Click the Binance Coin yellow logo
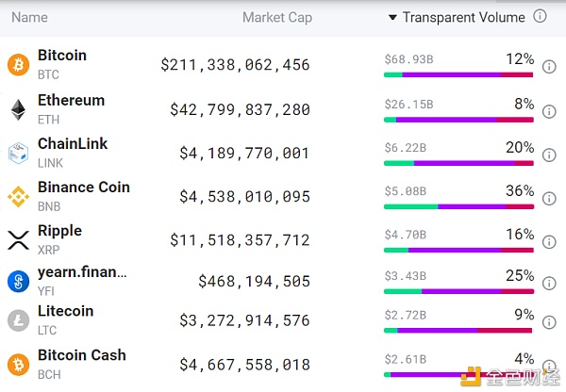566x392 pixels. (19, 197)
